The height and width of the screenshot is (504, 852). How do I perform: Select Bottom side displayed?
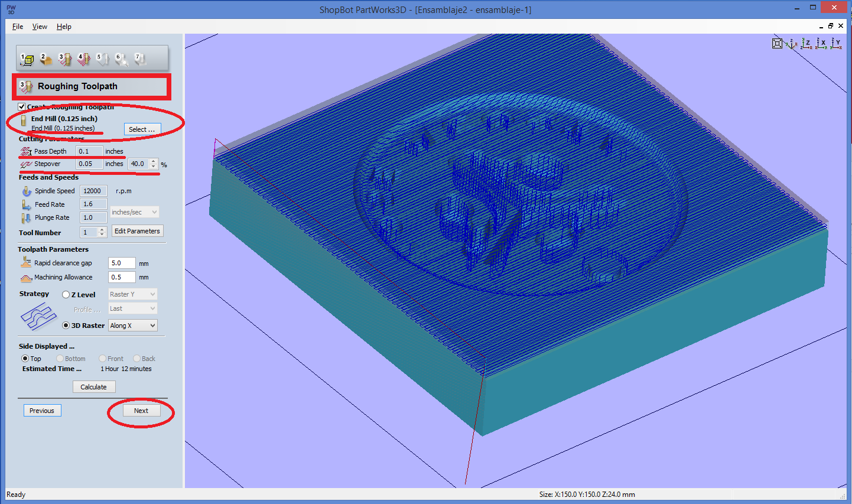click(x=60, y=359)
